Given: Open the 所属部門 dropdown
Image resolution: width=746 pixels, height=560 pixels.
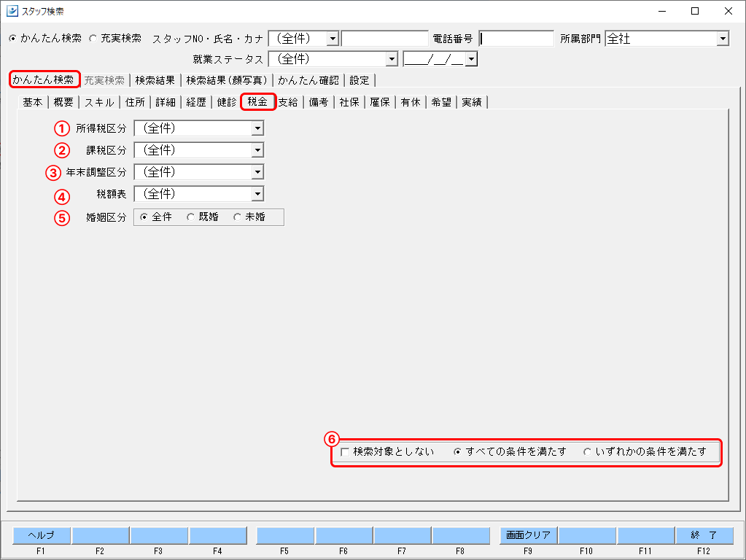Looking at the screenshot, I should (722, 39).
